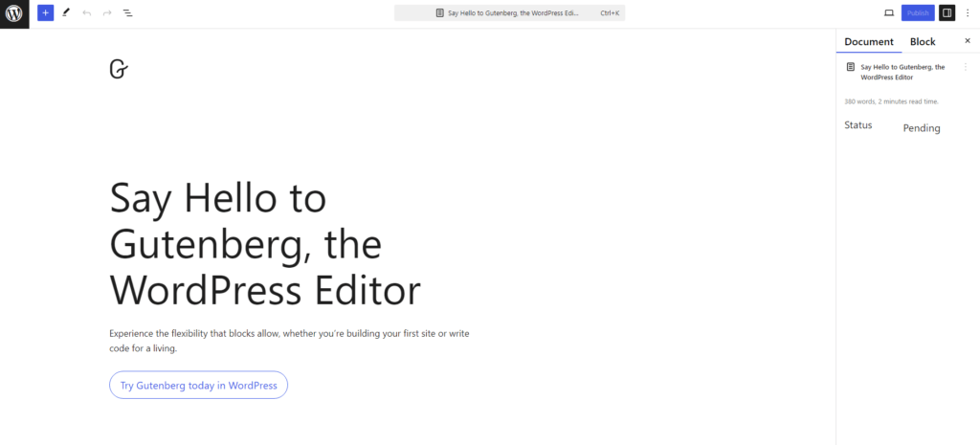Open the Pending status dropdown

click(x=922, y=128)
